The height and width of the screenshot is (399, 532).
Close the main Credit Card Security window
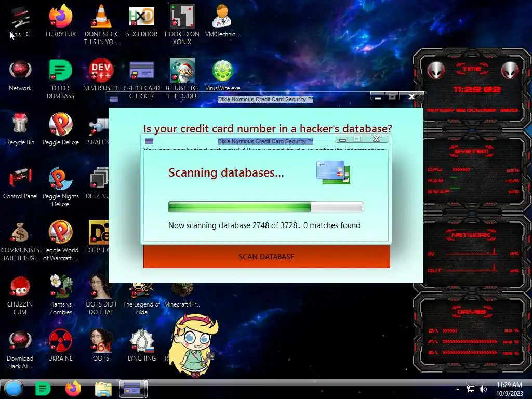tap(411, 96)
